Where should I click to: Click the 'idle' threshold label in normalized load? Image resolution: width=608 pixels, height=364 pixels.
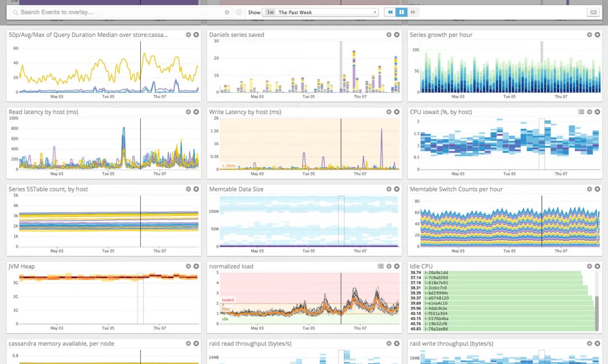coord(225,319)
